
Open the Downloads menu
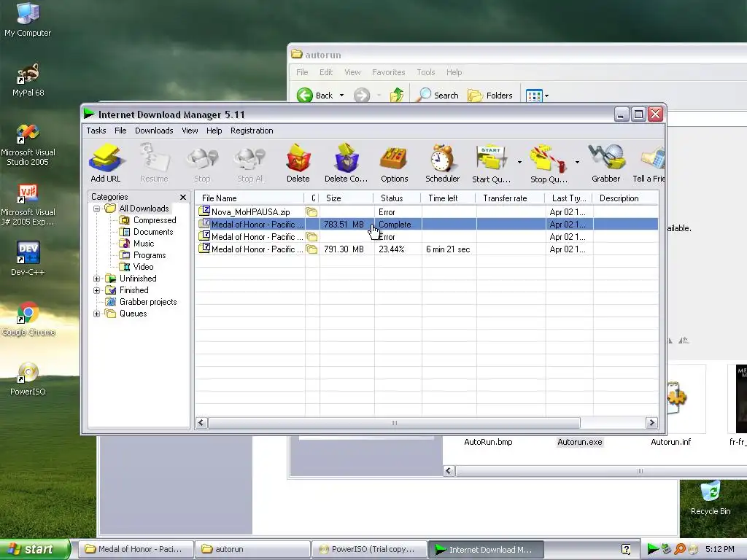coord(154,131)
